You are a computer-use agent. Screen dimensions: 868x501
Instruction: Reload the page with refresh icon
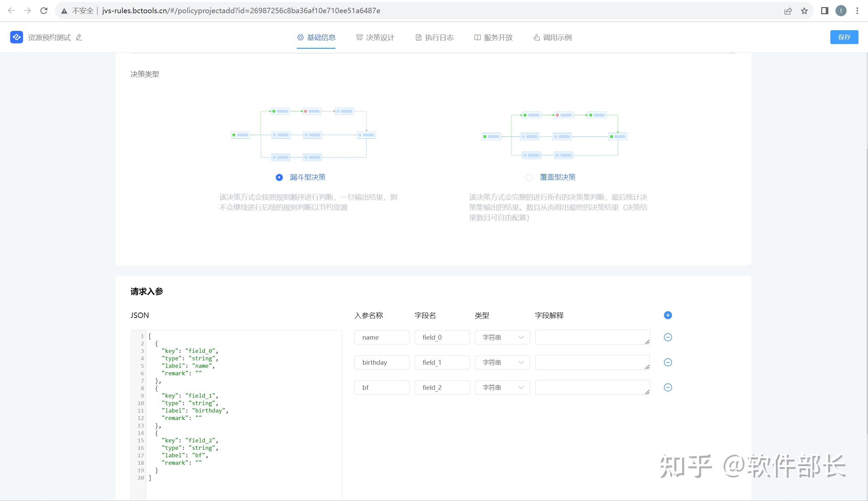[x=44, y=11]
